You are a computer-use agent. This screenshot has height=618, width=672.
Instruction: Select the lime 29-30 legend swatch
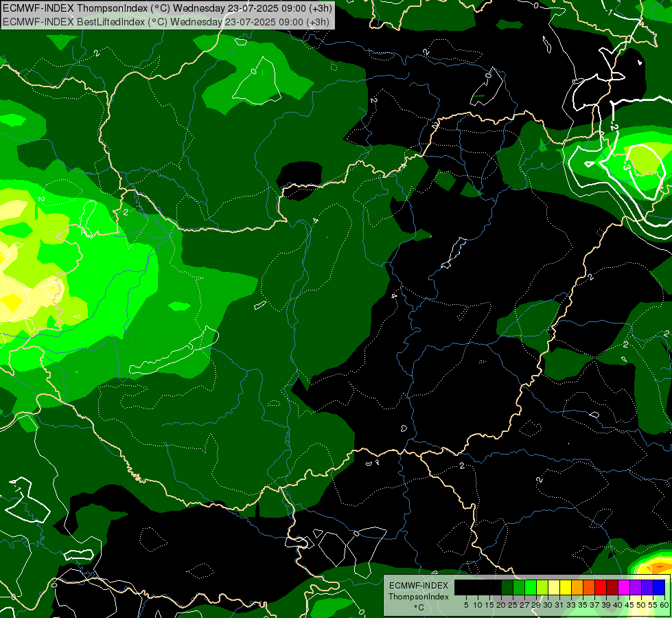542,587
